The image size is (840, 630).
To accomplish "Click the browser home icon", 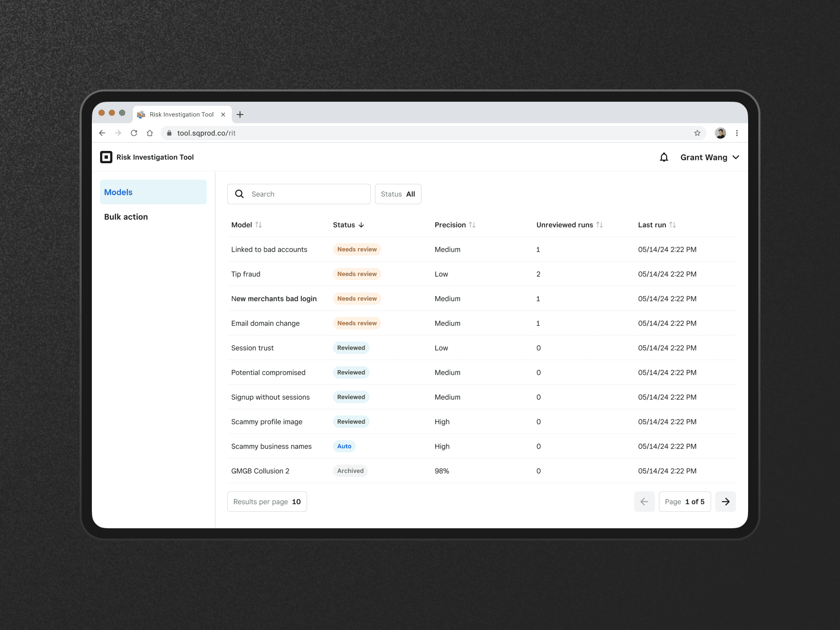I will (150, 133).
